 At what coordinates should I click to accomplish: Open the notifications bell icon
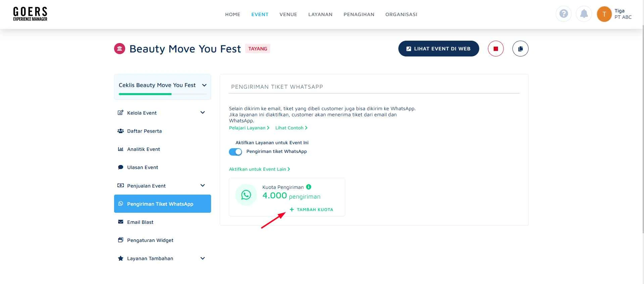[584, 14]
